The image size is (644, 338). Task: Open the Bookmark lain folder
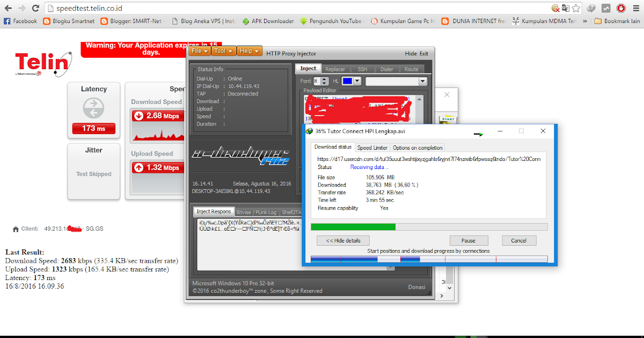[617, 21]
